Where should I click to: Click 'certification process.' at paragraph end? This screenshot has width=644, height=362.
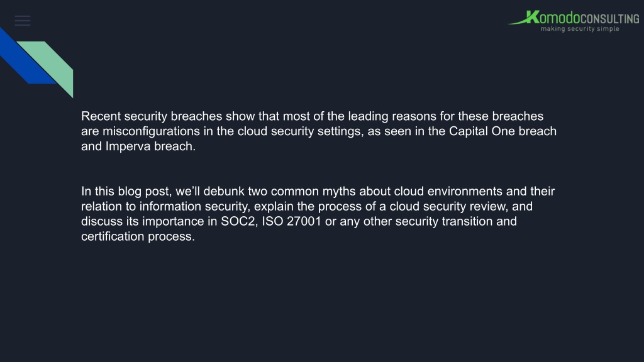click(138, 236)
